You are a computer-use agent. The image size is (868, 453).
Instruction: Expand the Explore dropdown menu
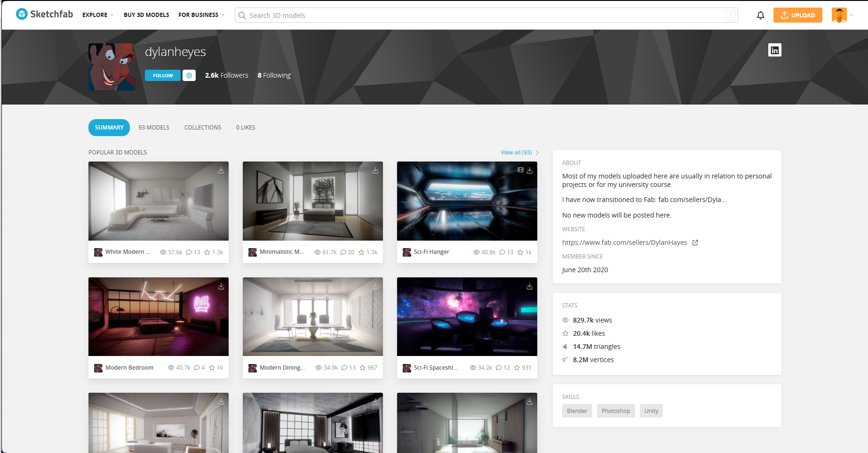pos(98,15)
